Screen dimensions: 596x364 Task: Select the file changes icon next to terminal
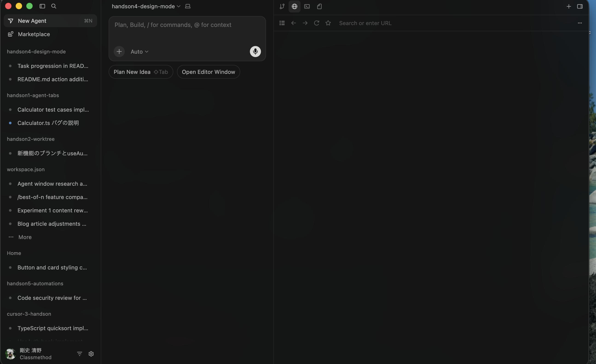(x=319, y=6)
